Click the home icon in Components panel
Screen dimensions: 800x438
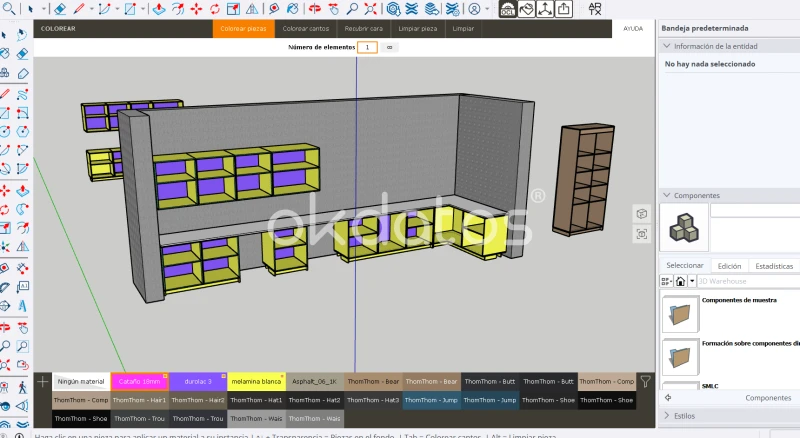680,281
